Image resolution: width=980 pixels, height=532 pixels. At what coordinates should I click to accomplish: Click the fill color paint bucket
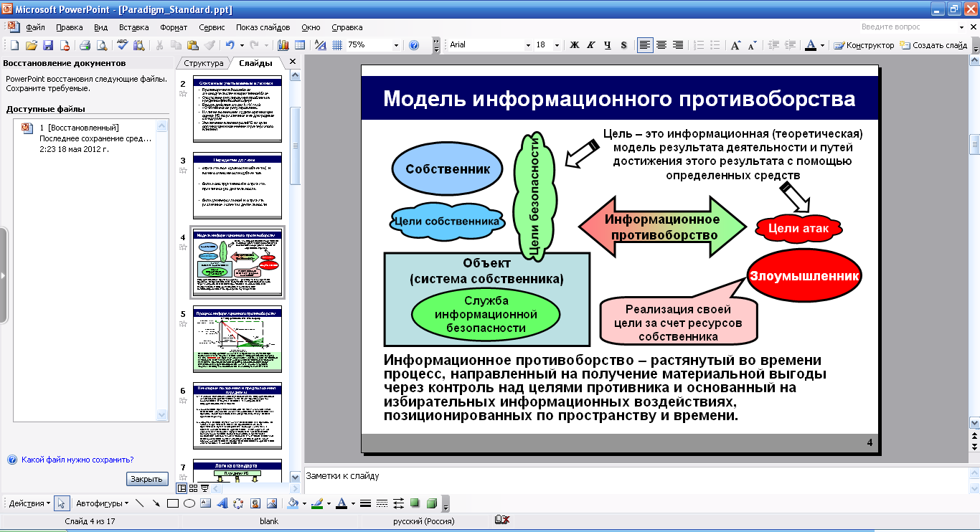293,503
